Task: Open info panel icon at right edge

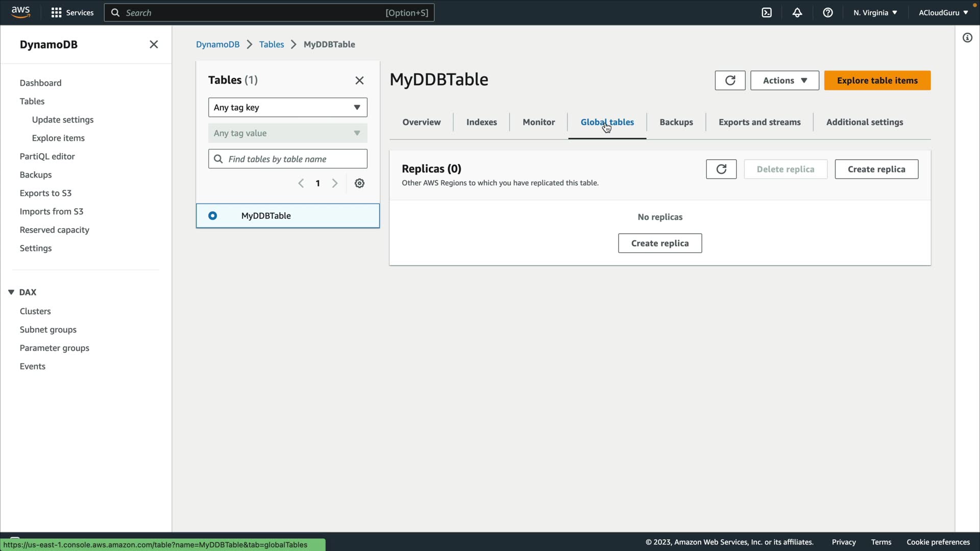Action: click(967, 38)
